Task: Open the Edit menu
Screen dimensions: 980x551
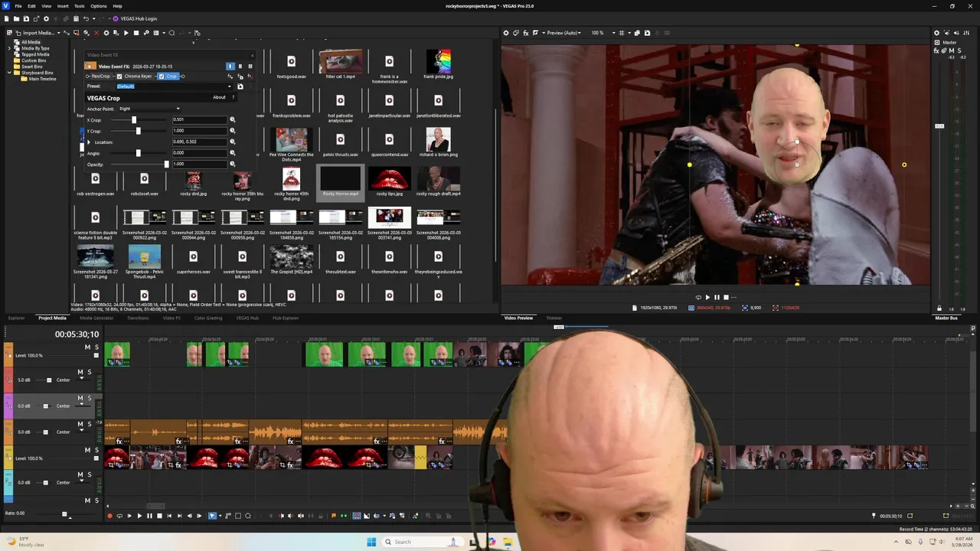Action: click(x=31, y=6)
